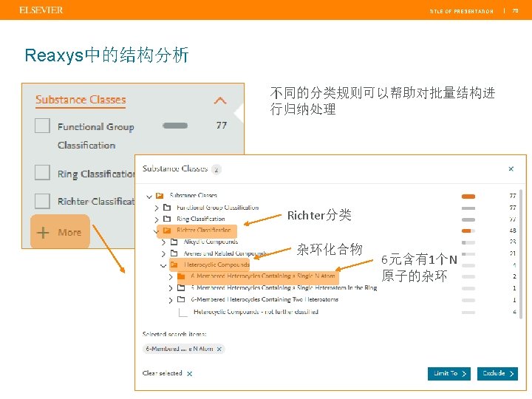Click the Arenes and Related Compounds folder icon
The image size is (532, 399).
point(174,253)
